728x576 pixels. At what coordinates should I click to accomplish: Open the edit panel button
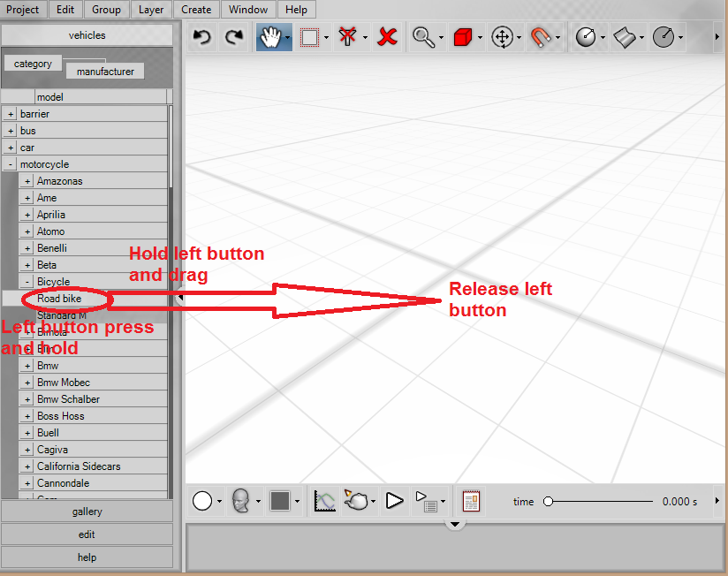pyautogui.click(x=87, y=534)
